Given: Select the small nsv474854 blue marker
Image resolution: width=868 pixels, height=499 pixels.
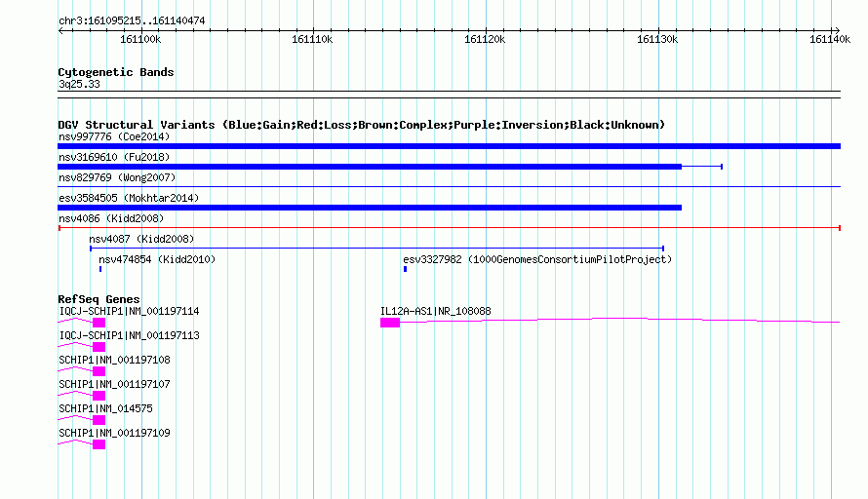Looking at the screenshot, I should (x=100, y=269).
